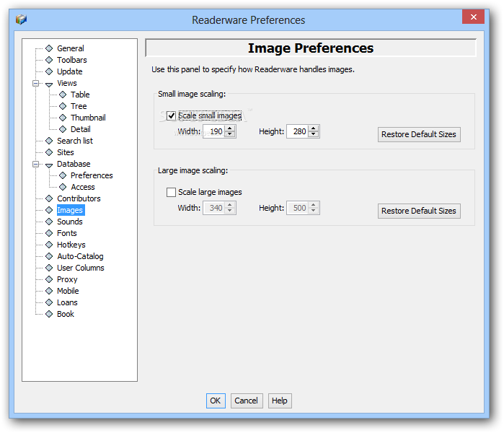Open Contributors preferences
The height and width of the screenshot is (433, 504).
click(x=79, y=198)
